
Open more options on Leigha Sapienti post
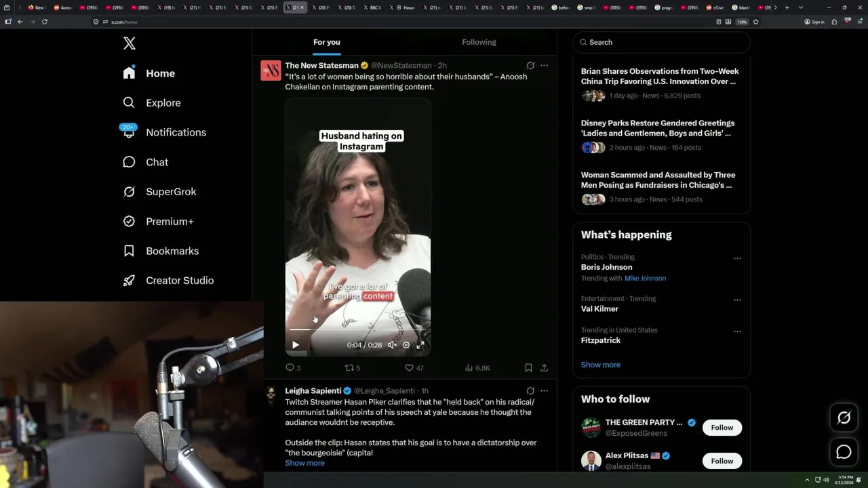click(544, 391)
